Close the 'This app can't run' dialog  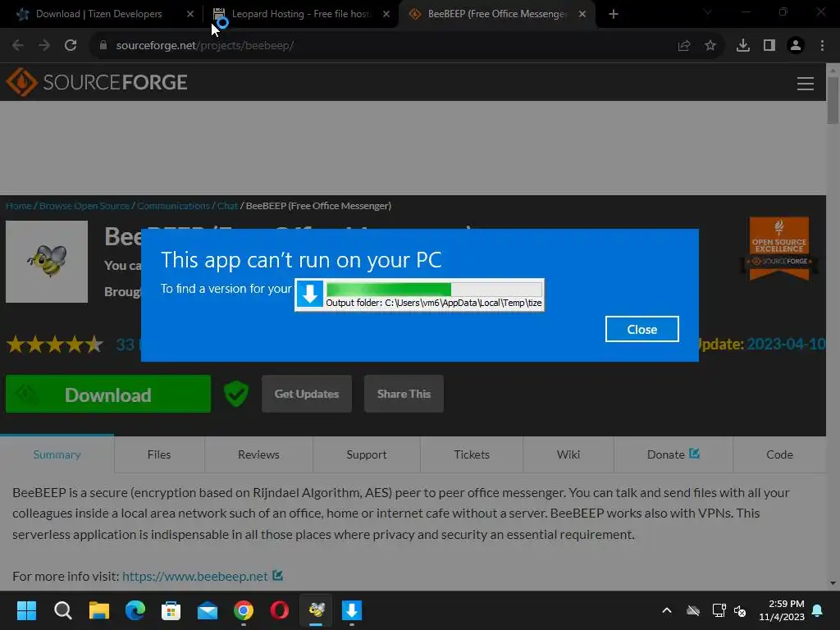tap(641, 329)
